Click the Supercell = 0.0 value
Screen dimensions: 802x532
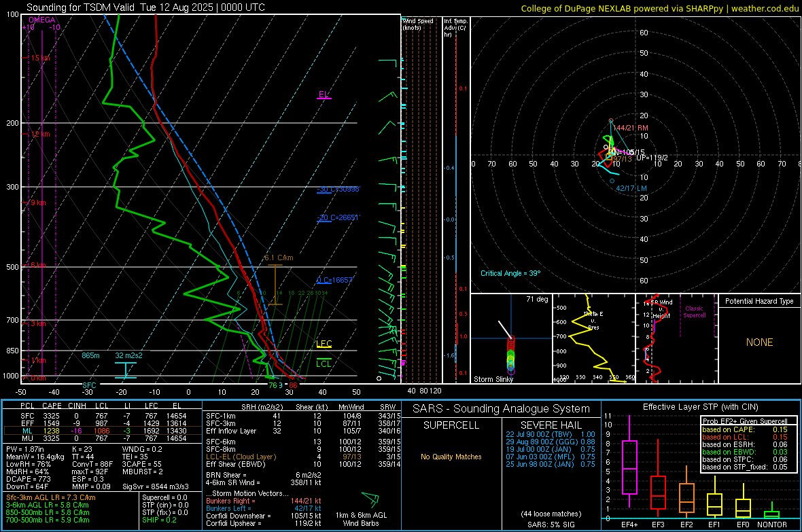tap(164, 497)
